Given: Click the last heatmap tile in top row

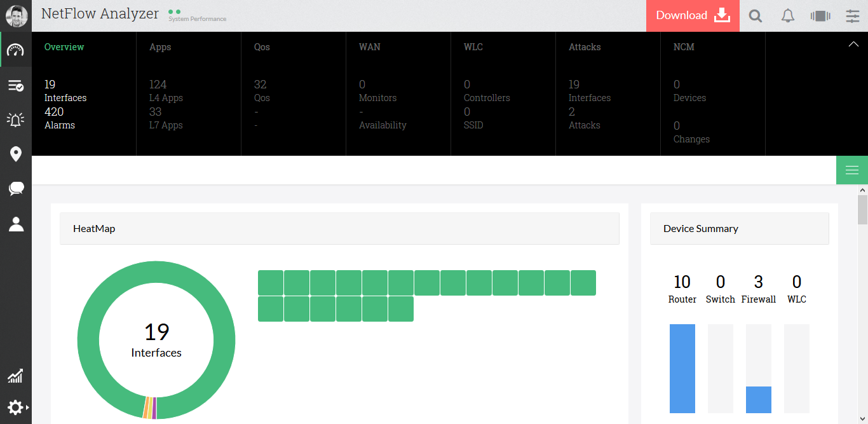Looking at the screenshot, I should click(x=583, y=283).
